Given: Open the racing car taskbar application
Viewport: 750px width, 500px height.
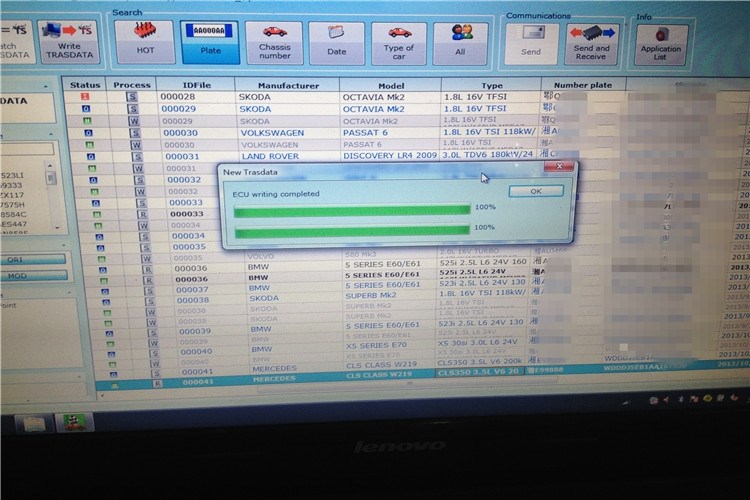Looking at the screenshot, I should 74,423.
